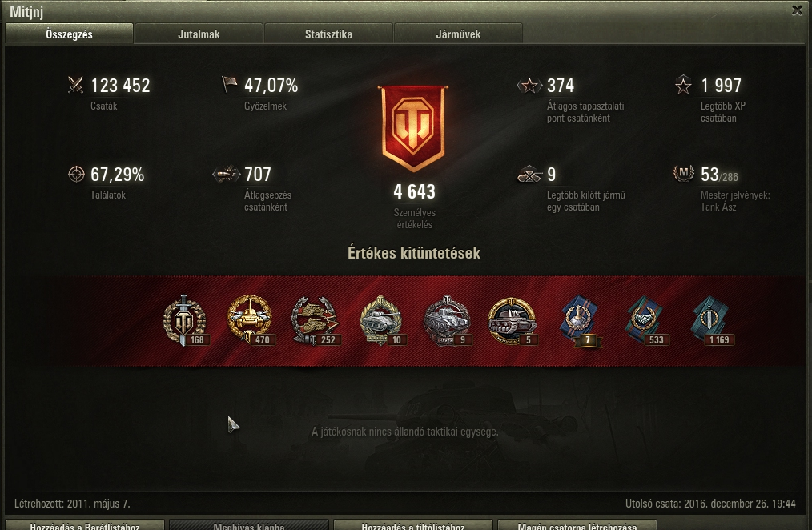Click Hozzáadás a tiltólistához button
This screenshot has width=812, height=530.
pos(412,525)
